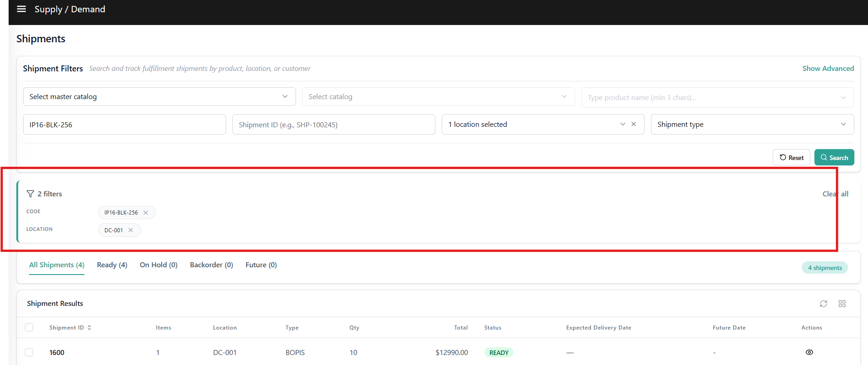Screen dimensions: 868x365
Task: Click the Type column header
Action: [x=292, y=328]
